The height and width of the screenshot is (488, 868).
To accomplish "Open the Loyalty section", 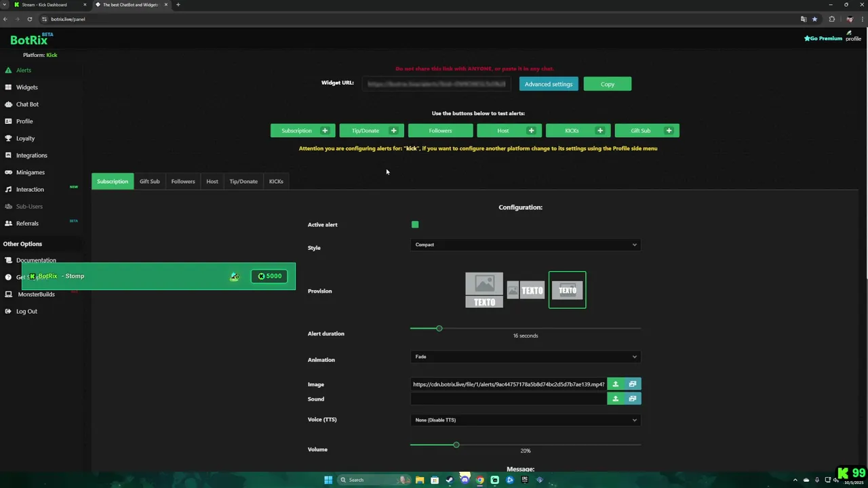I will tap(25, 138).
